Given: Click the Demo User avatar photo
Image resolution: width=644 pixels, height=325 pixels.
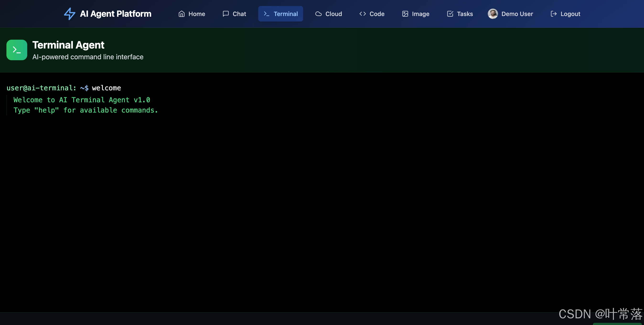Looking at the screenshot, I should pos(493,14).
